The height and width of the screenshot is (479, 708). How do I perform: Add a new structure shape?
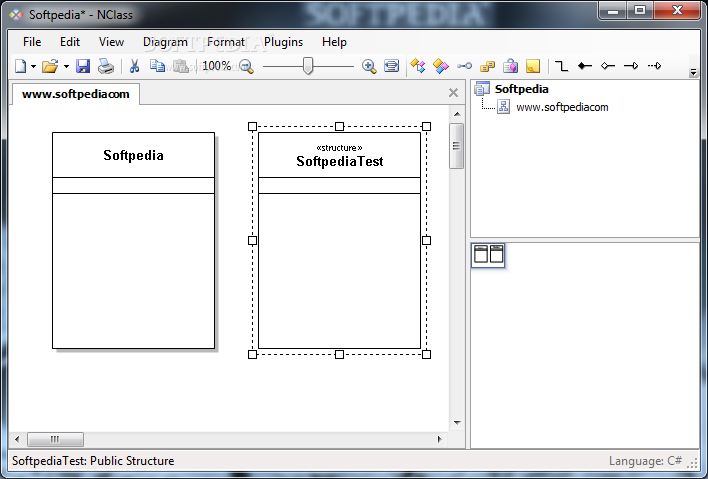441,66
